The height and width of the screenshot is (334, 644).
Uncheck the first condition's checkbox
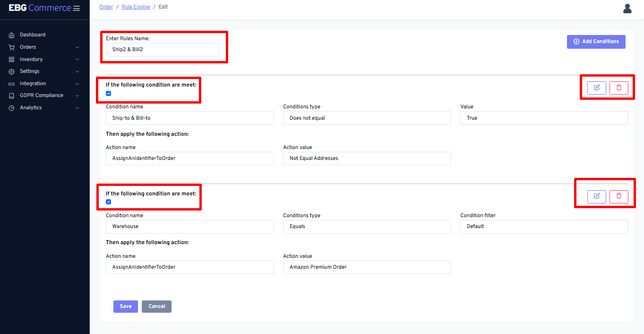pos(109,94)
